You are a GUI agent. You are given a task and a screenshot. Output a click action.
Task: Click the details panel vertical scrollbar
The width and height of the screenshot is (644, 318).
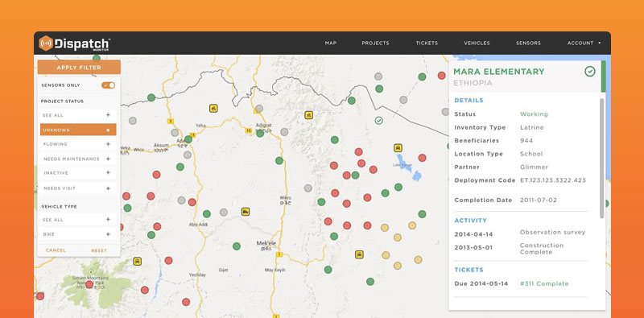click(602, 158)
